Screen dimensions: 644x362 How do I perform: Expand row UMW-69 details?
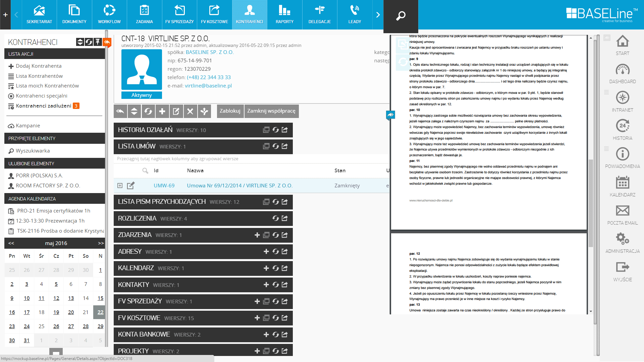[x=120, y=186]
